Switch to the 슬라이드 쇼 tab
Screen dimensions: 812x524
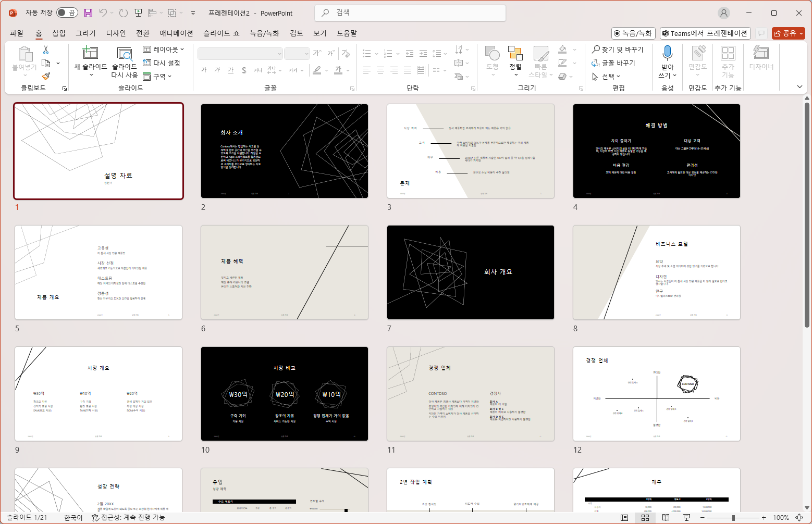point(222,33)
